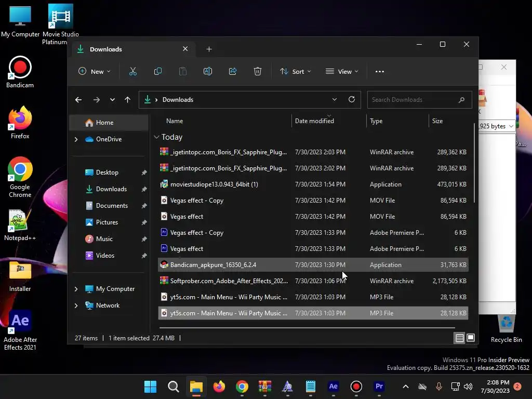Click the WinRAR icon in the taskbar
This screenshot has width=532, height=399.
[265, 387]
